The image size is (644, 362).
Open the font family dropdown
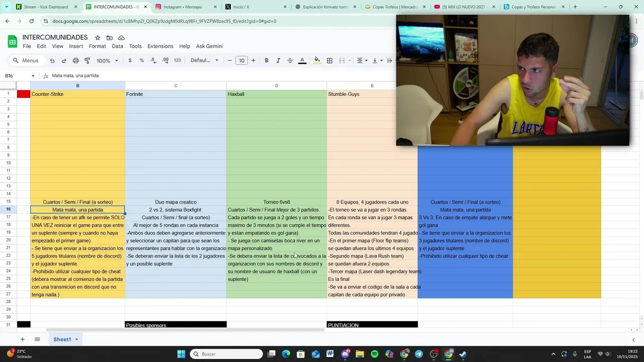(204, 60)
